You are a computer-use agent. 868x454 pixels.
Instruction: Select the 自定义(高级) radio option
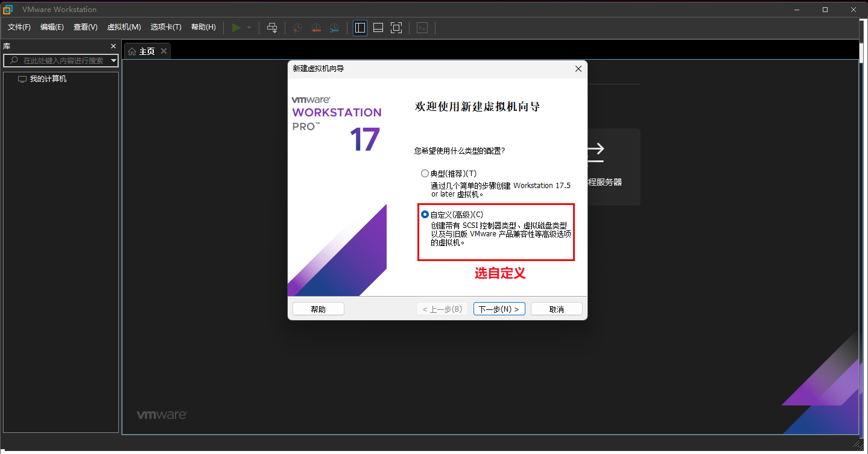[425, 215]
